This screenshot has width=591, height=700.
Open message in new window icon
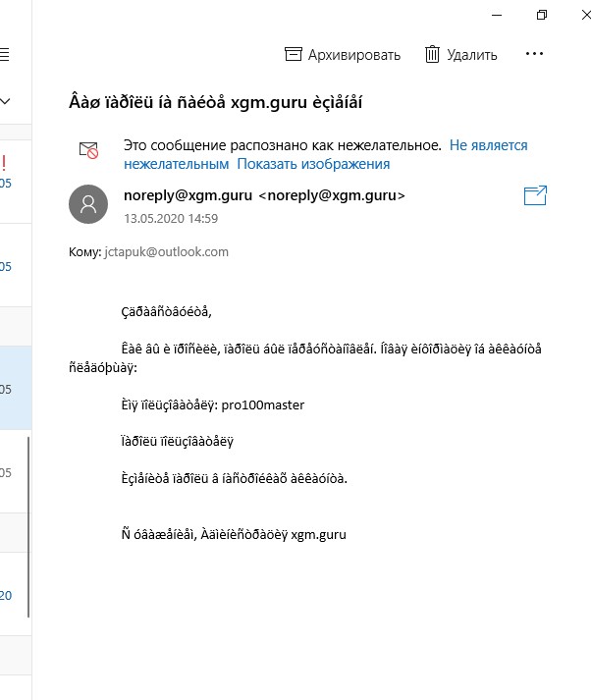[x=535, y=195]
